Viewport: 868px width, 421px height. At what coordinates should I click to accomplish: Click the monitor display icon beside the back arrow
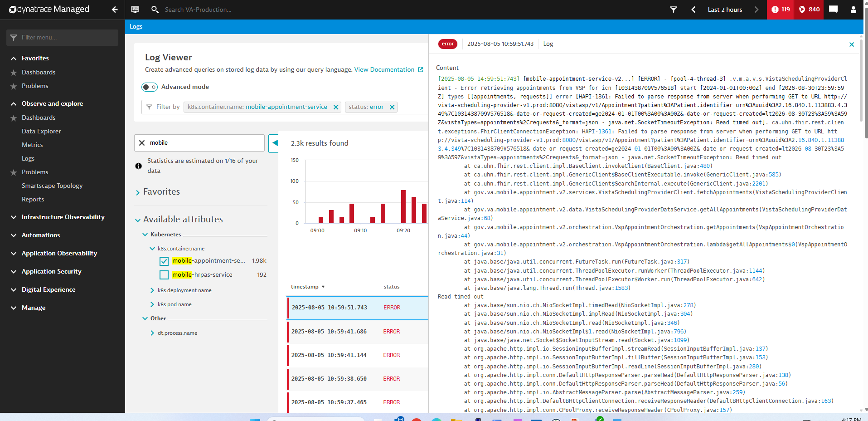click(x=135, y=9)
